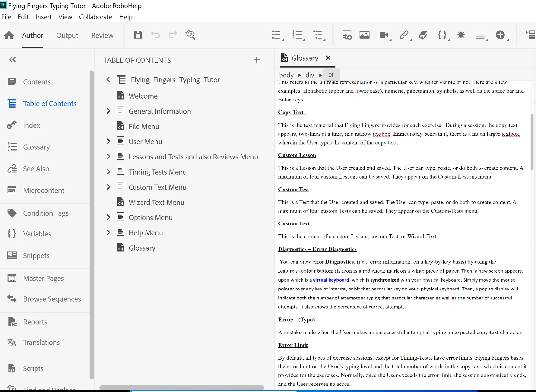Switch to the Review tab
The height and width of the screenshot is (392, 536).
102,36
